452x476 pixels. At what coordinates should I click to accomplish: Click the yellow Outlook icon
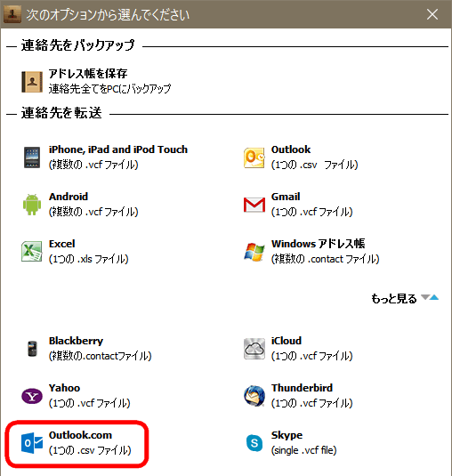(x=254, y=157)
